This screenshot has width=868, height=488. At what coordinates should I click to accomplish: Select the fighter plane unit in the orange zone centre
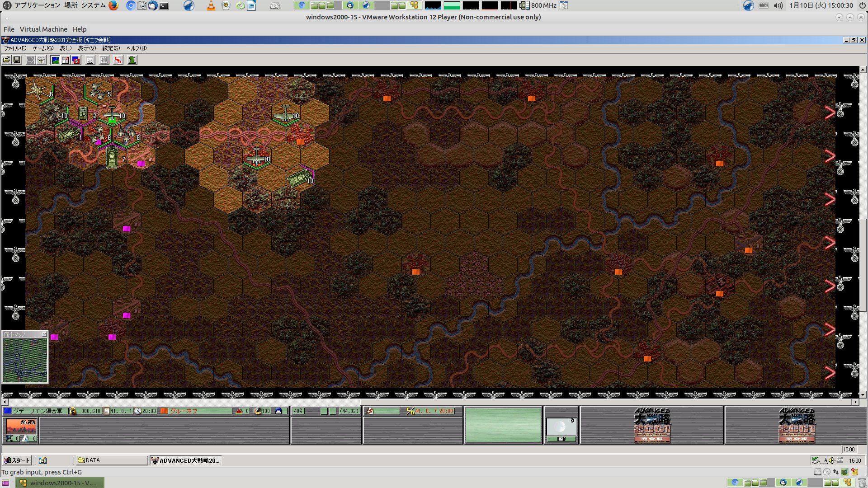[257, 156]
